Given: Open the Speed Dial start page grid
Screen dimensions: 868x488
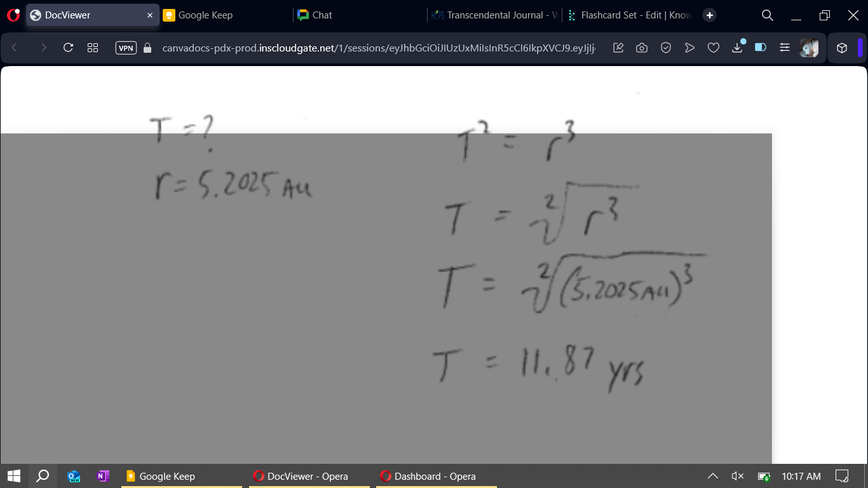Looking at the screenshot, I should [93, 48].
